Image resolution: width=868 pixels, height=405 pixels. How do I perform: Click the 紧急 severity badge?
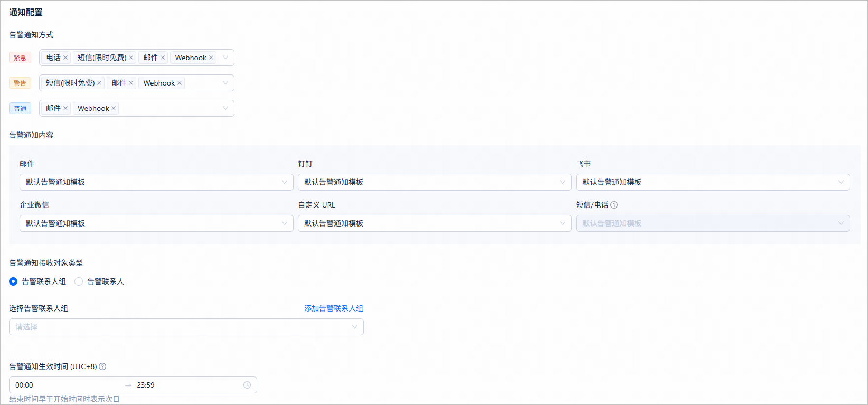point(20,58)
